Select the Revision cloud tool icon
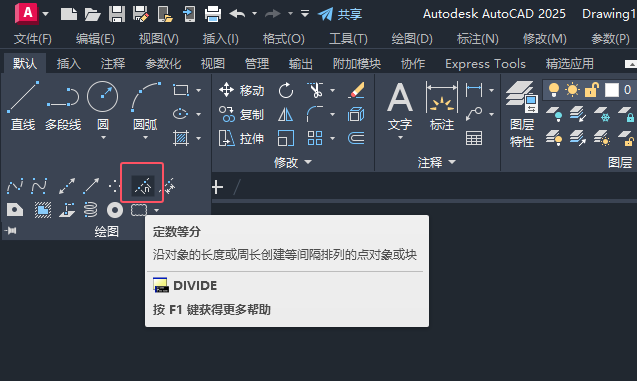The image size is (637, 381). (139, 210)
